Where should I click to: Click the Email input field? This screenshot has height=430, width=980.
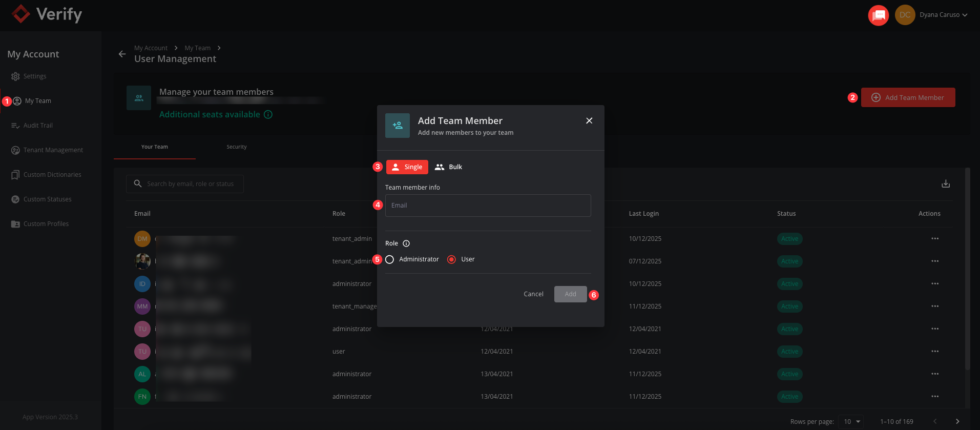click(488, 206)
